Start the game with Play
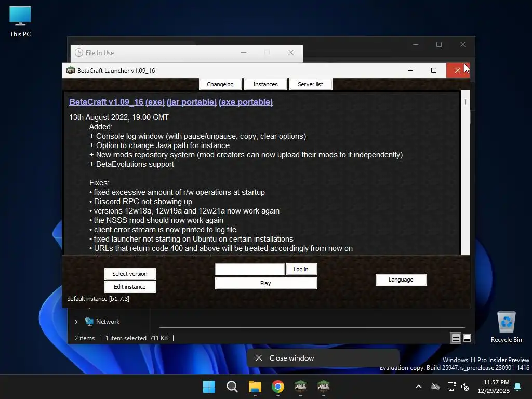The image size is (532, 399). [x=266, y=283]
